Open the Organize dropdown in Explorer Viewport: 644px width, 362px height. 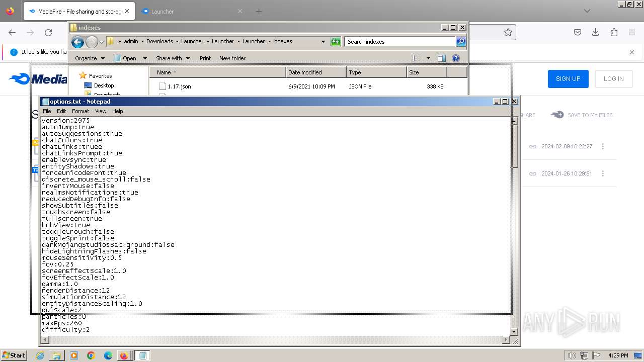(x=90, y=58)
